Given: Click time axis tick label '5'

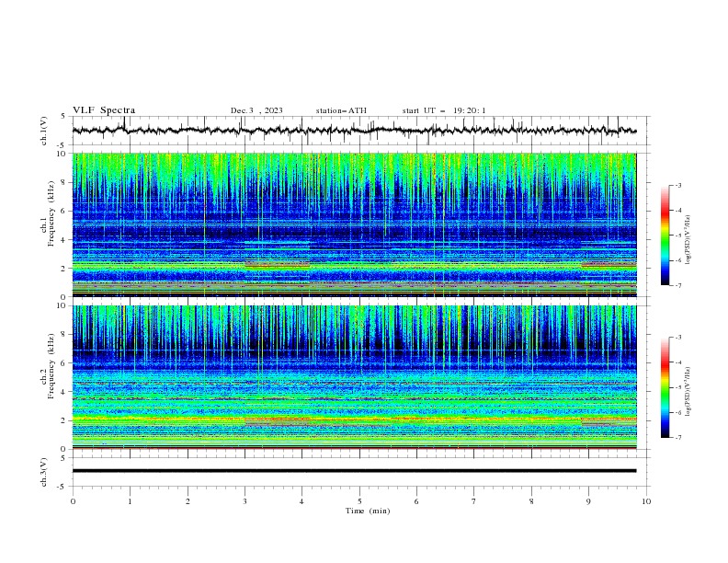Looking at the screenshot, I should 359,501.
